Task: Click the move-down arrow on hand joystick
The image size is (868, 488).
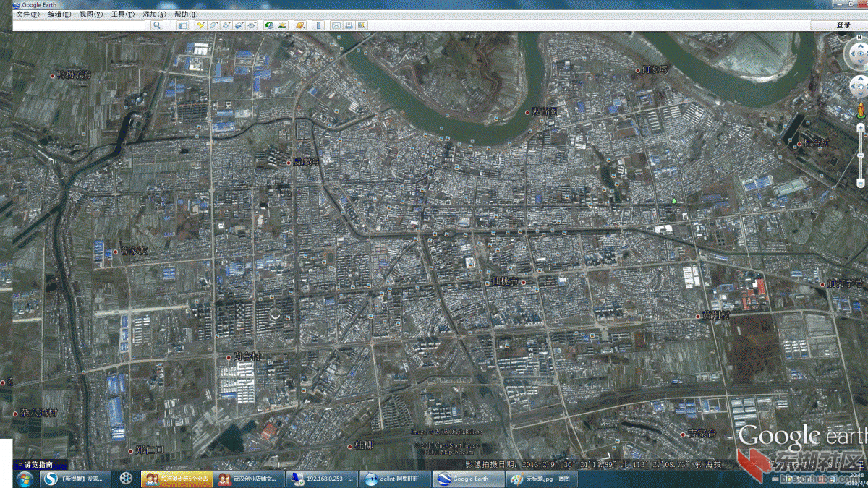Action: 861,94
